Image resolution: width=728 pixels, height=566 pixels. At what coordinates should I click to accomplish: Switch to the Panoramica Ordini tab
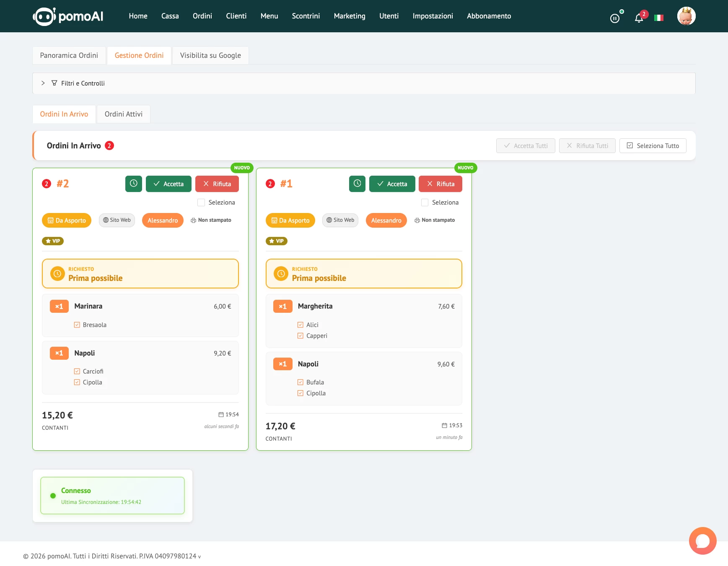click(69, 55)
